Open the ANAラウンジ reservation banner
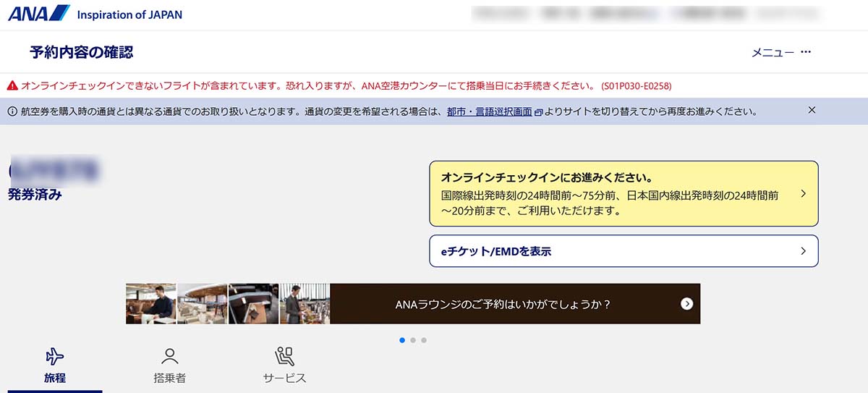 413,303
